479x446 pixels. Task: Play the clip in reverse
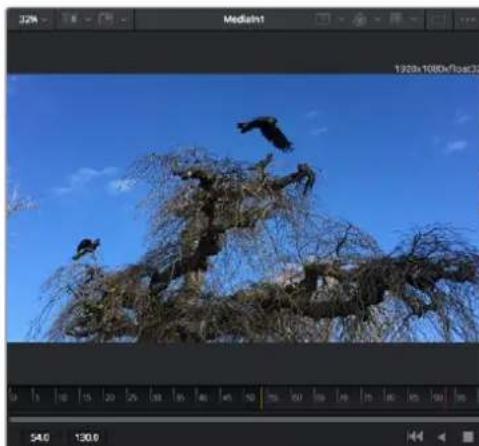point(442,437)
